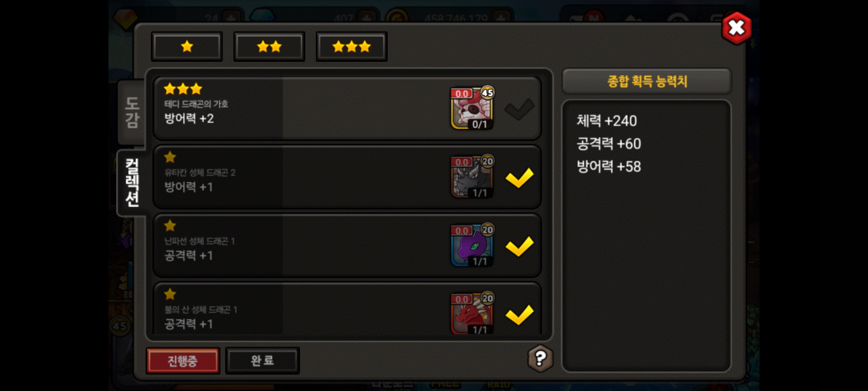Tap the three gold stars on the Teddy Dragon entry
Viewport: 868px width, 391px height.
pos(183,89)
